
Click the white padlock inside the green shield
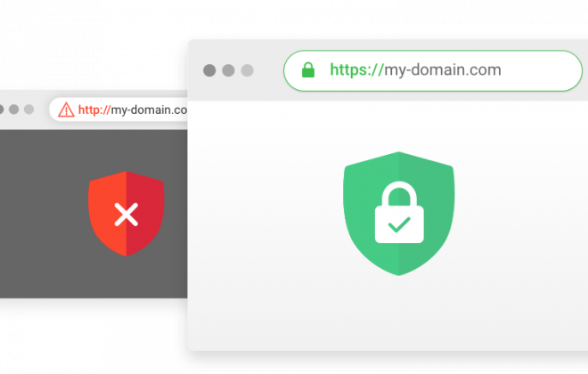[x=399, y=212]
